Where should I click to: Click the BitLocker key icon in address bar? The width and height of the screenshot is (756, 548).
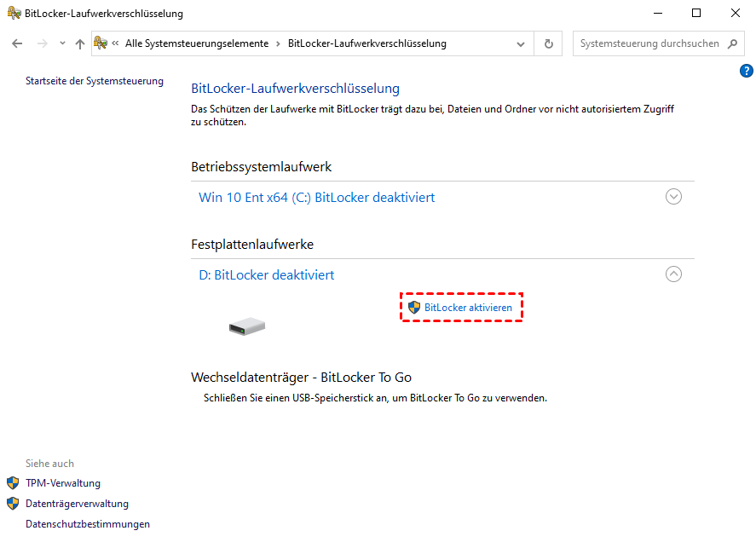(x=100, y=43)
